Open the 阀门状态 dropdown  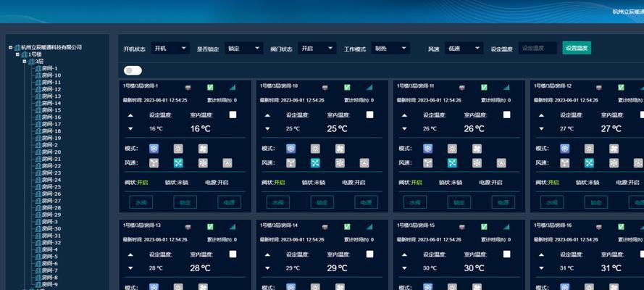point(317,48)
